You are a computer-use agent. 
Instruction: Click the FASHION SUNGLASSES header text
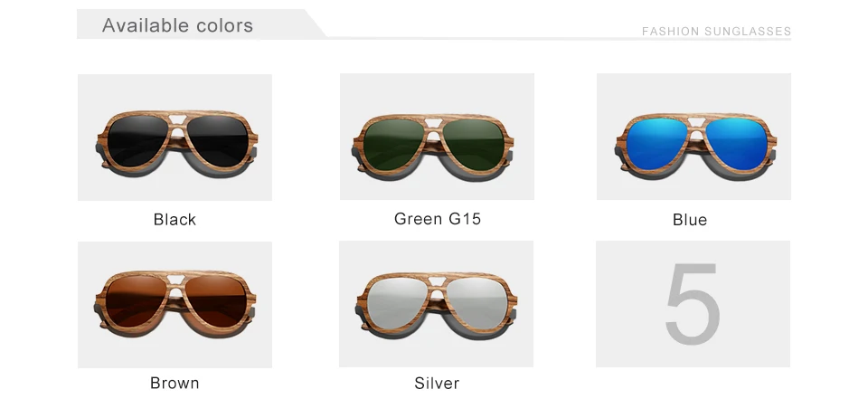[x=716, y=32]
